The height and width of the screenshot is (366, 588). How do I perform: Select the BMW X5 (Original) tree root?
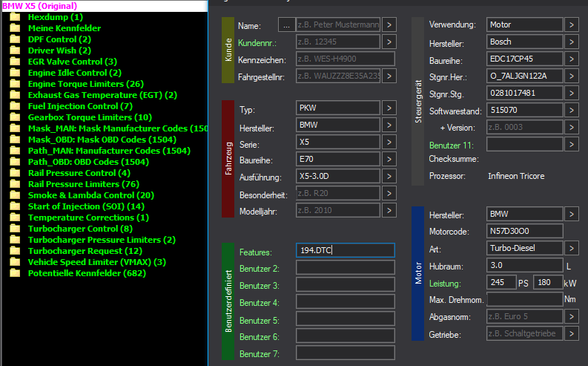coord(40,6)
